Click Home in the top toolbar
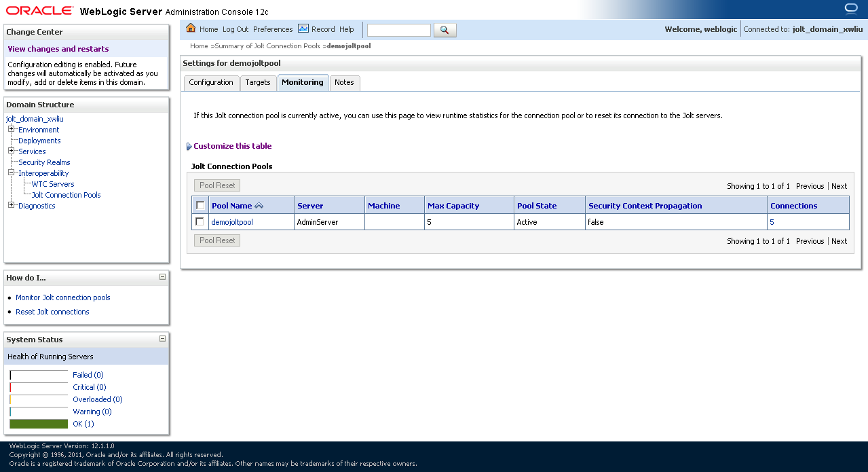This screenshot has height=472, width=868. (x=209, y=29)
